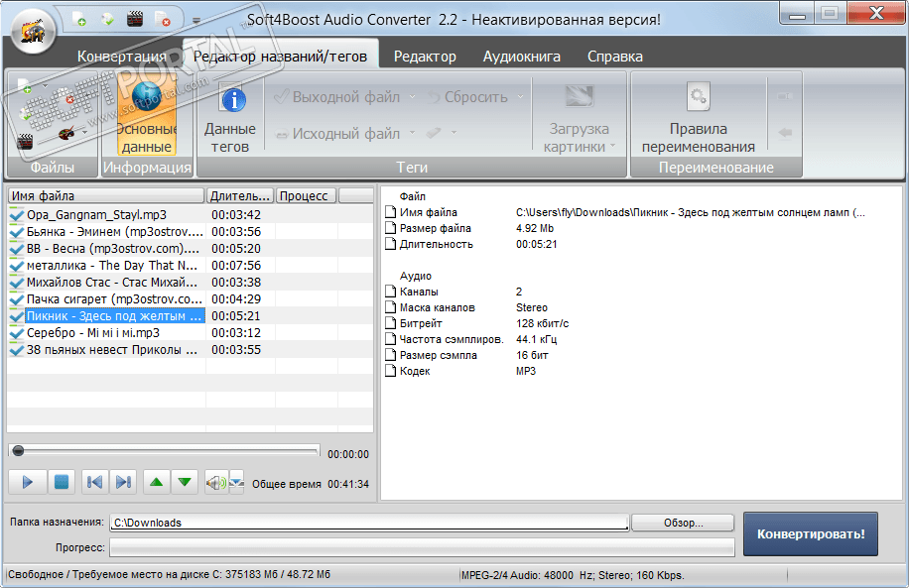
Task: Toggle checkbox for ВВ - Весна file
Action: click(x=16, y=249)
